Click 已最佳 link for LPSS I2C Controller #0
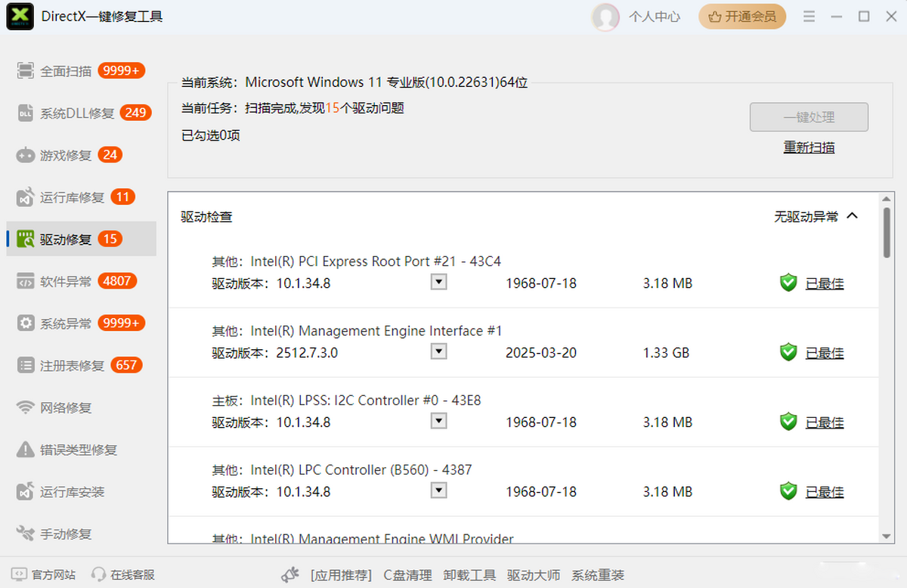Screen dimensions: 907x588 pyautogui.click(x=825, y=422)
